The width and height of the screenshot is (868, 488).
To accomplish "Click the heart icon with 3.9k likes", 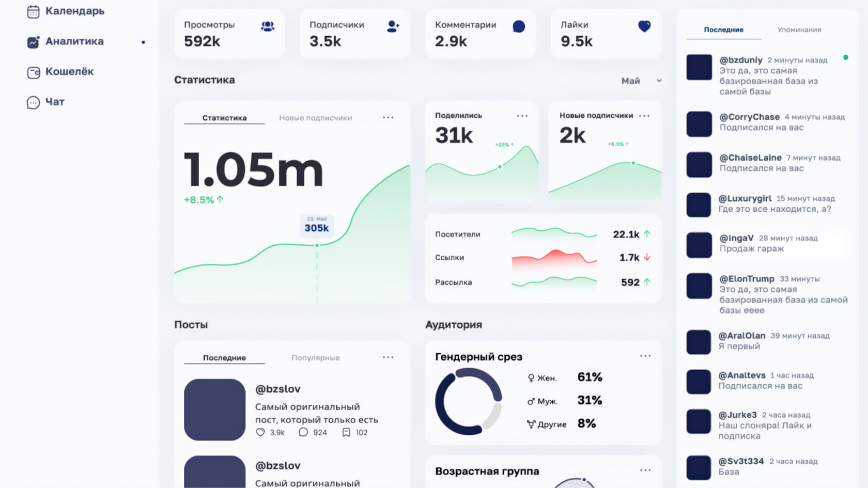I will click(260, 432).
